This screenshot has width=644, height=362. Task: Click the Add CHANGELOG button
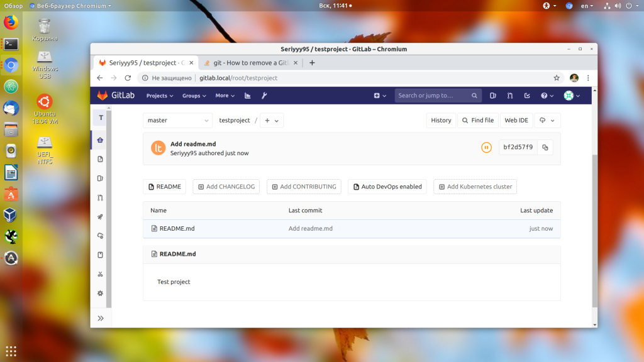tap(226, 187)
